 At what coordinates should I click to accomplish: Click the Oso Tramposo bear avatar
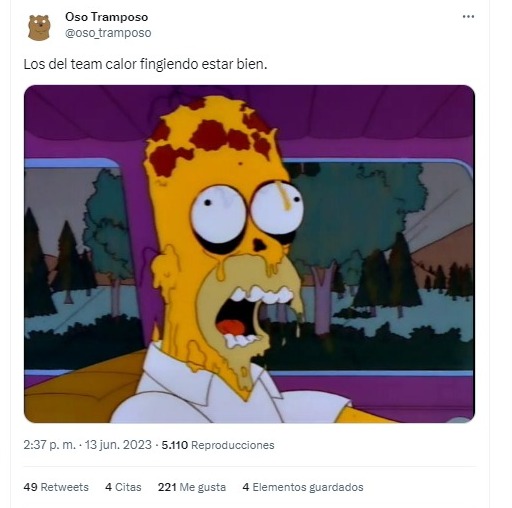coord(39,27)
